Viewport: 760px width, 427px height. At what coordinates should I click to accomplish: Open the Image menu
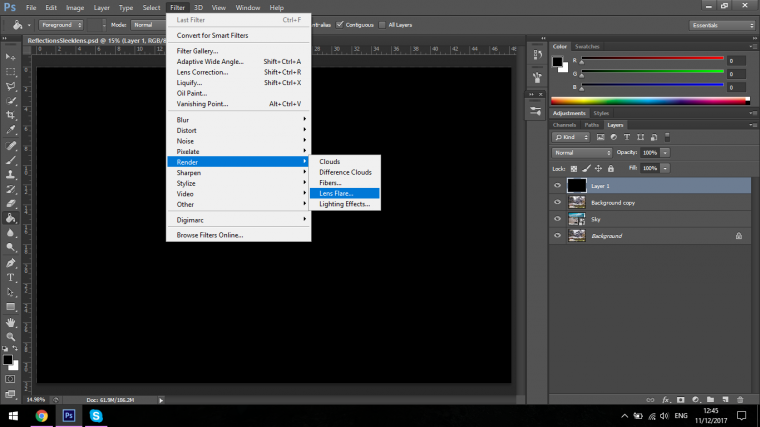tap(75, 8)
